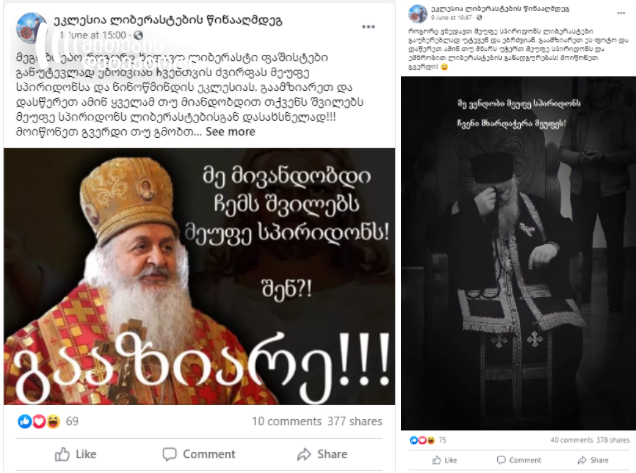
Task: Expand the left post text with See more
Action: [230, 132]
